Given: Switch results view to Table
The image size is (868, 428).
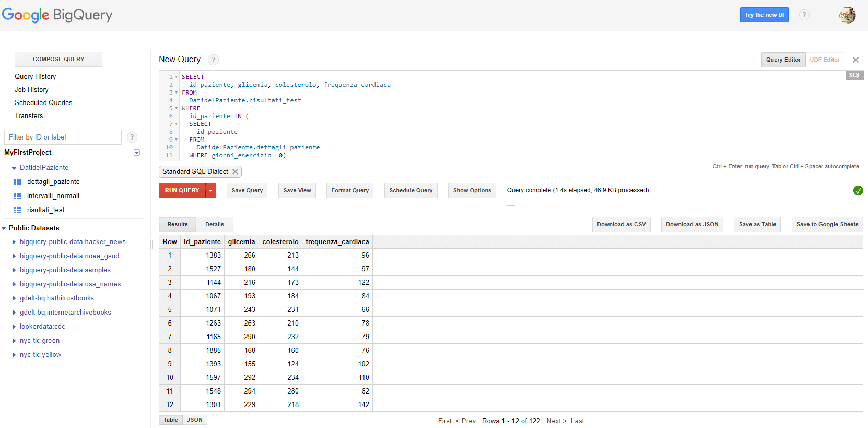Looking at the screenshot, I should pyautogui.click(x=171, y=420).
